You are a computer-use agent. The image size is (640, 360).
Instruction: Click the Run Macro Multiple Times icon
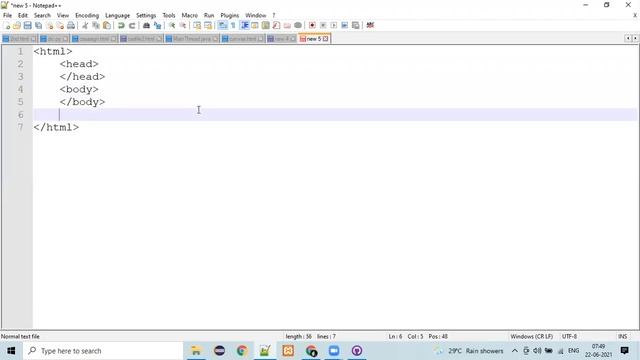[344, 25]
